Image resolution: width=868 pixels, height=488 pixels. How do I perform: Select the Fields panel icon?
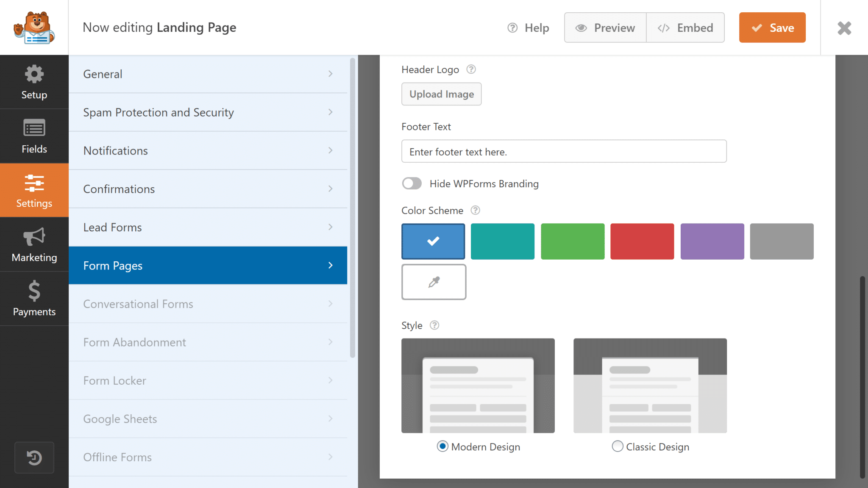tap(34, 136)
